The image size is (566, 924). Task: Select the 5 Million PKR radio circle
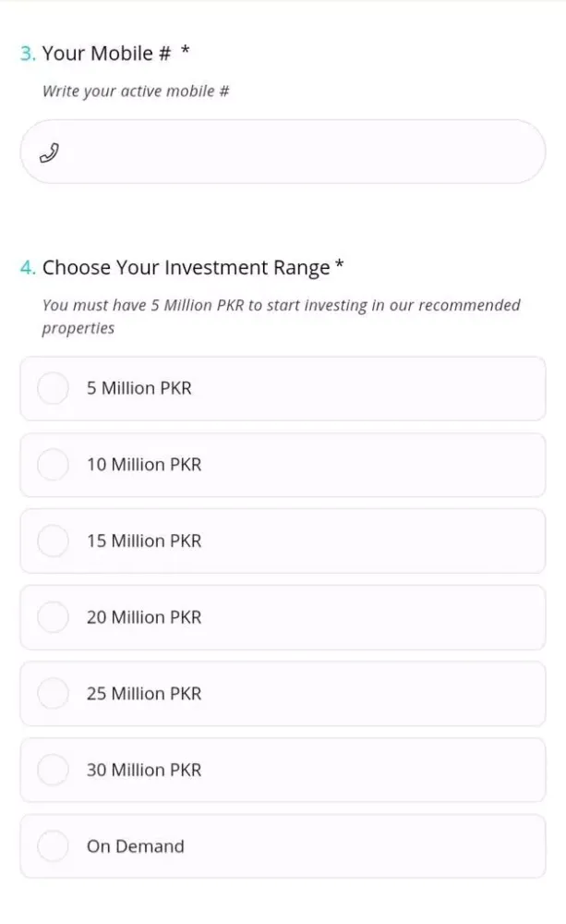click(x=53, y=388)
